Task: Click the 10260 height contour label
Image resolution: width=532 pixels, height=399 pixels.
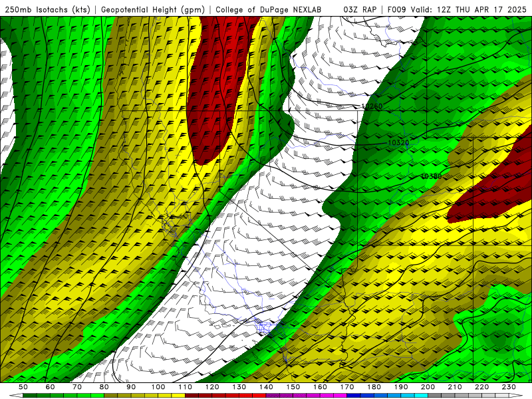Action: coord(372,106)
